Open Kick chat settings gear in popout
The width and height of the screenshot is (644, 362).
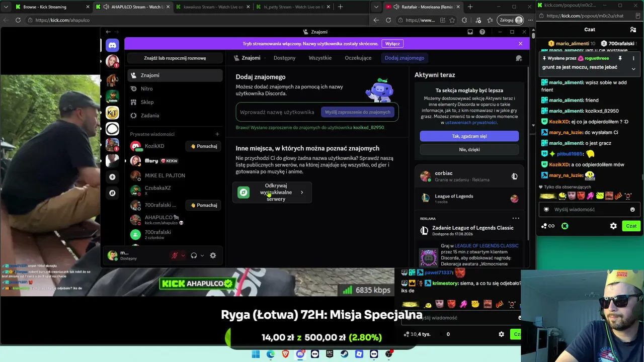(613, 226)
